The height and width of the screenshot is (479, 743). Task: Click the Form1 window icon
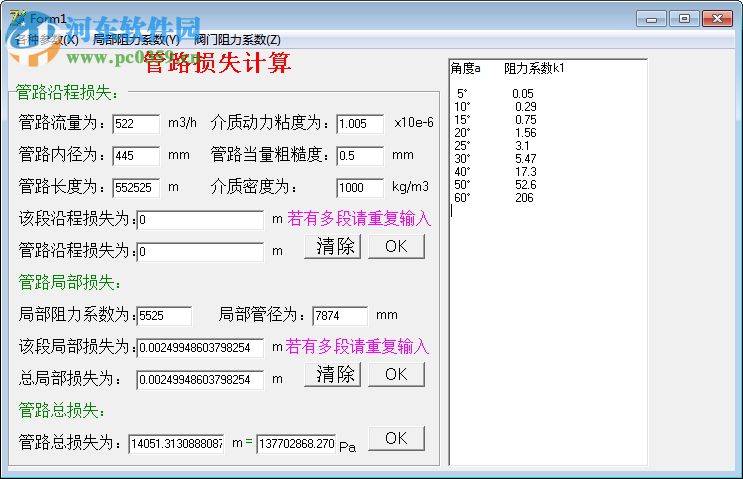point(17,18)
